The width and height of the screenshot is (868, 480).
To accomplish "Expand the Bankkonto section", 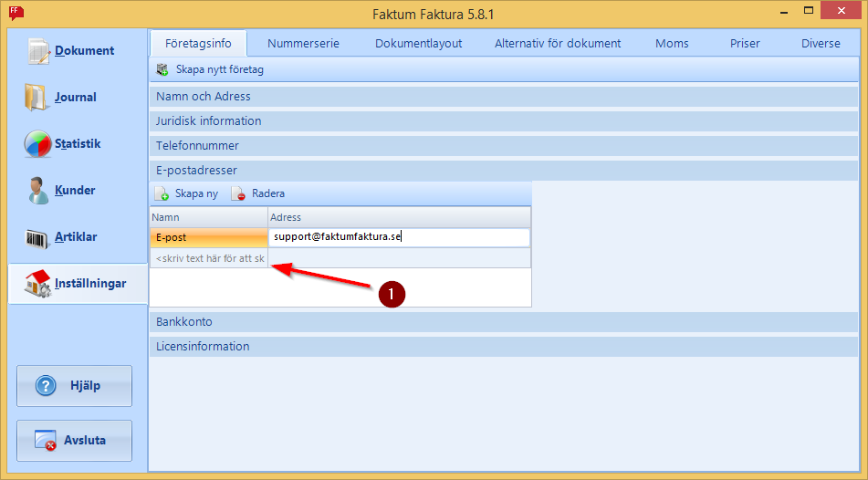I will click(x=504, y=321).
